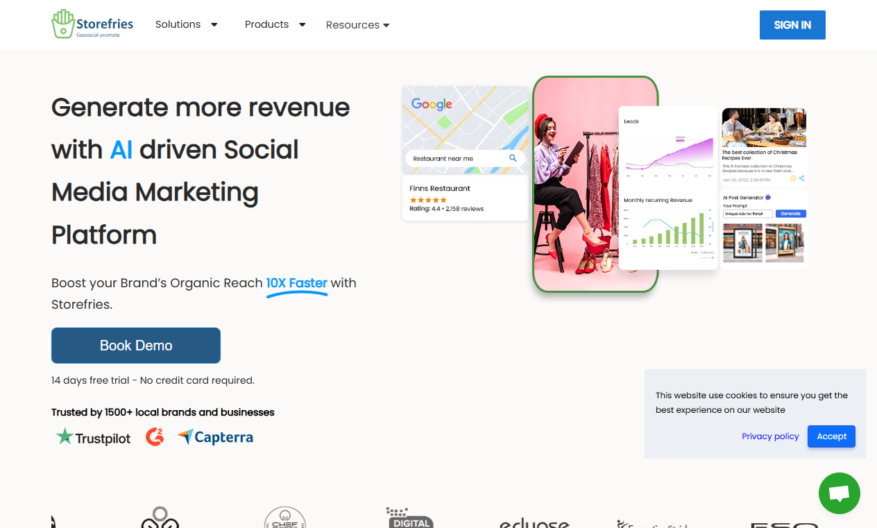Viewport: 877px width, 528px height.
Task: Click the '10X Faster' highlighted text
Action: point(296,283)
